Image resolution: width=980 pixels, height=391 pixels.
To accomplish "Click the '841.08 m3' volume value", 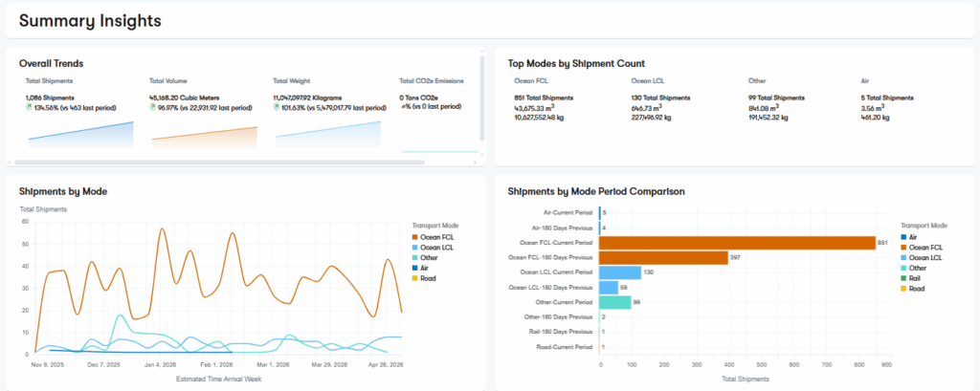I will [765, 107].
